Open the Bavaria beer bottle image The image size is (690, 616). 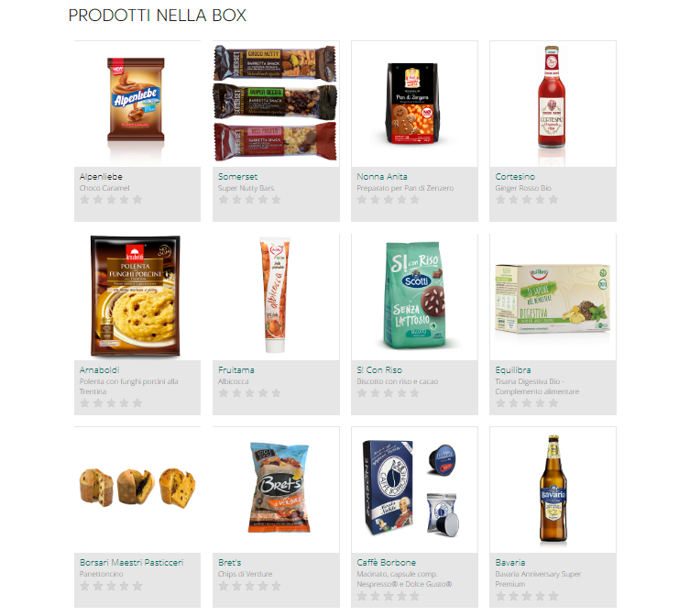click(553, 489)
